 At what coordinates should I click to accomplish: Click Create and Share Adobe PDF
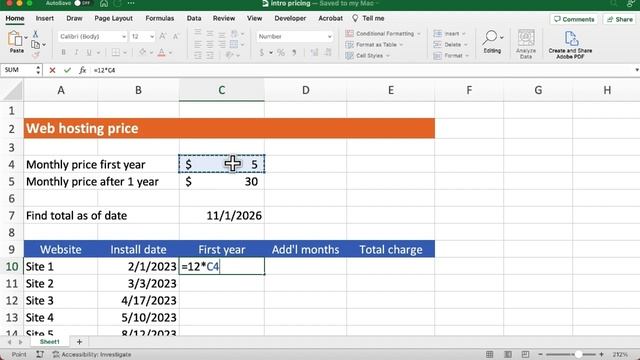[x=570, y=44]
